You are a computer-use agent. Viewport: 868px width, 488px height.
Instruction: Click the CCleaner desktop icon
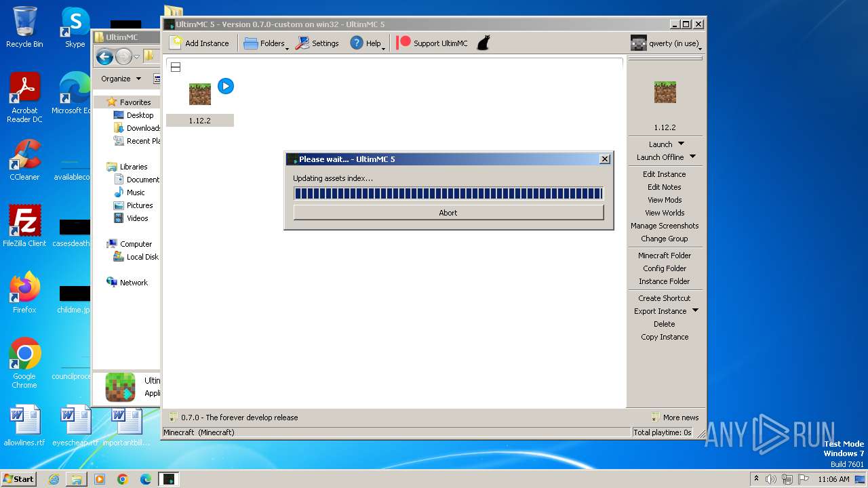coord(24,160)
